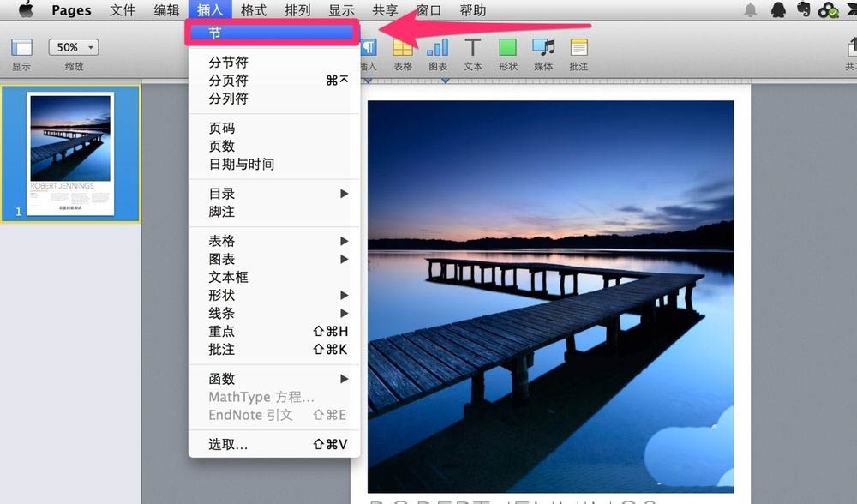Click the 形状 green shape icon
The width and height of the screenshot is (857, 504).
[508, 48]
